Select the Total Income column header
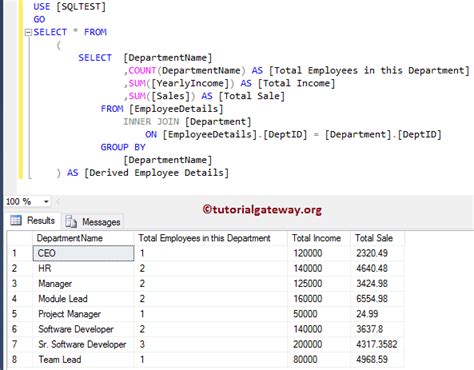Viewport: 474px width, 370px height. pyautogui.click(x=319, y=238)
